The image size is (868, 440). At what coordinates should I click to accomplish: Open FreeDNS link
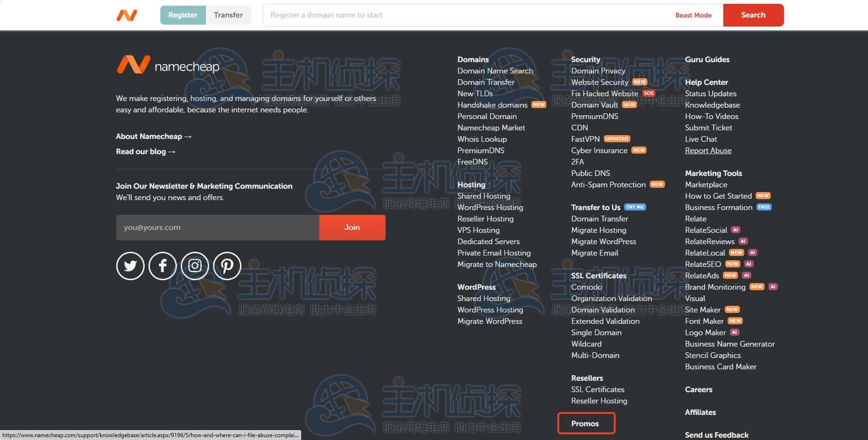(x=472, y=162)
